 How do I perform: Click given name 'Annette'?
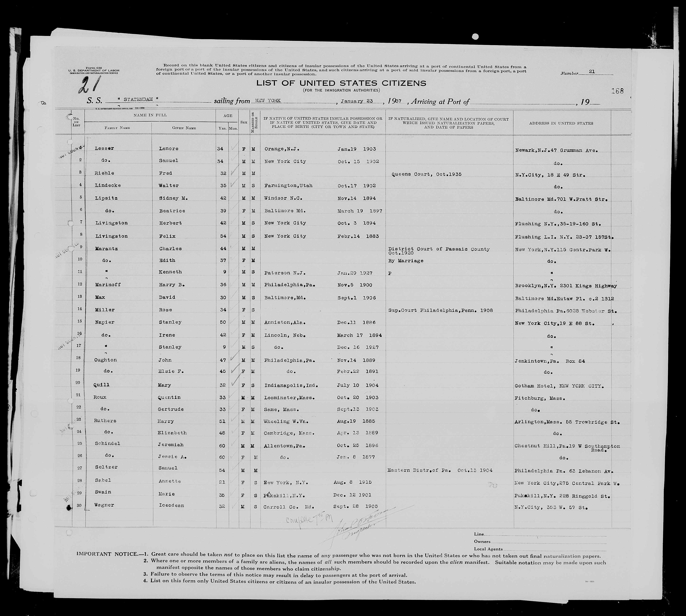[170, 481]
